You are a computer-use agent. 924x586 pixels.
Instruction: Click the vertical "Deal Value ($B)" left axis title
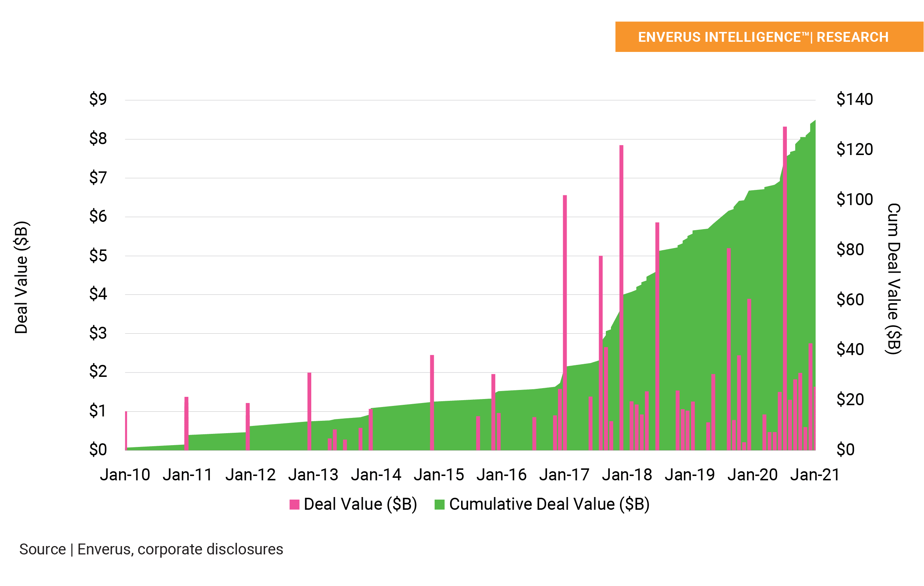[x=21, y=277]
